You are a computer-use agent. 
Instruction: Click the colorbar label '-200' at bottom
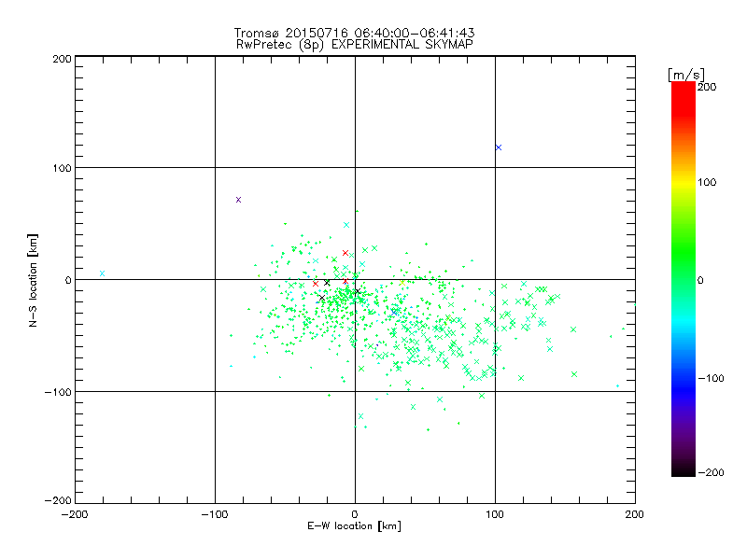click(711, 472)
